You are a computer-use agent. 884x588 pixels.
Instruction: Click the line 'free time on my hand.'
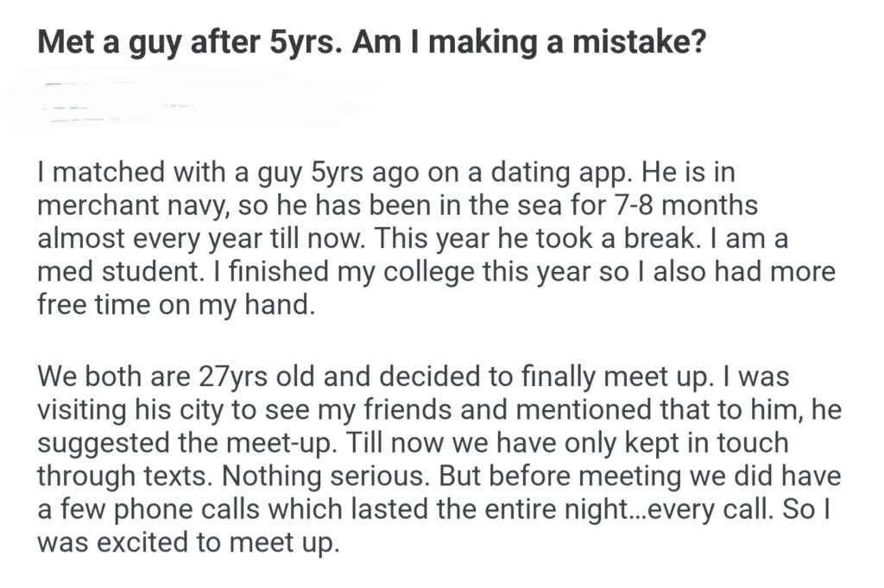pos(173,307)
